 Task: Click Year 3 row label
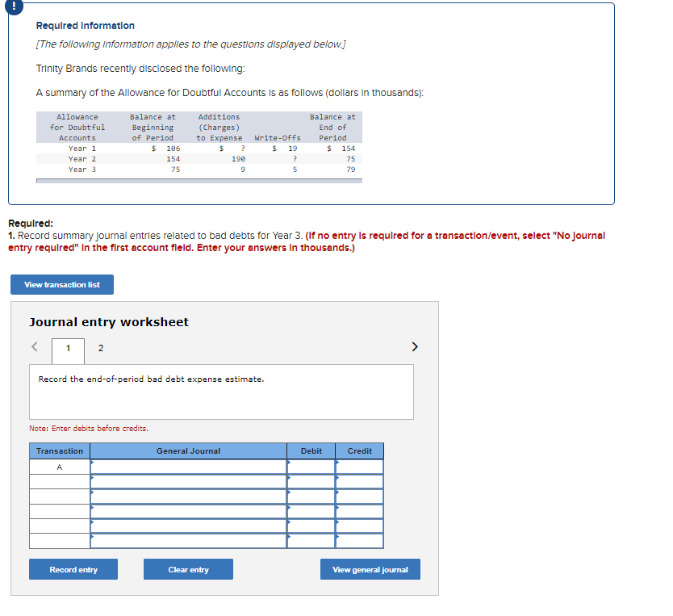tap(82, 170)
